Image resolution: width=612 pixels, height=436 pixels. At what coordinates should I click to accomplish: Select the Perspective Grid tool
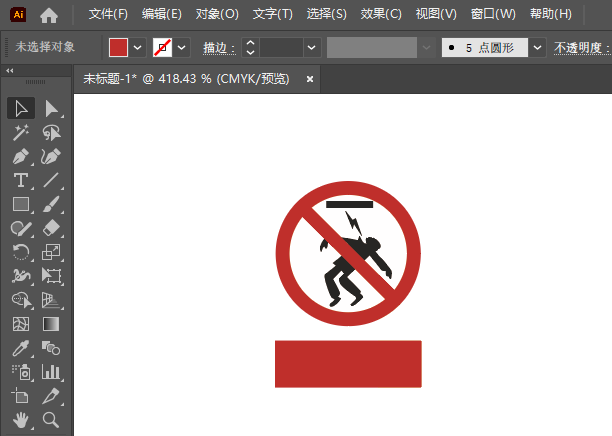tap(51, 300)
